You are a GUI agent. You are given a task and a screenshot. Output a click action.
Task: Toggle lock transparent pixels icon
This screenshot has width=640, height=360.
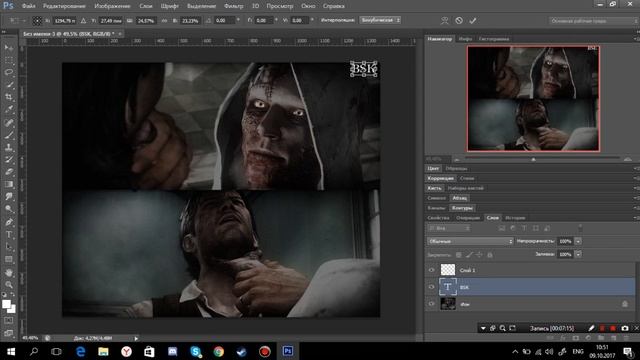459,255
